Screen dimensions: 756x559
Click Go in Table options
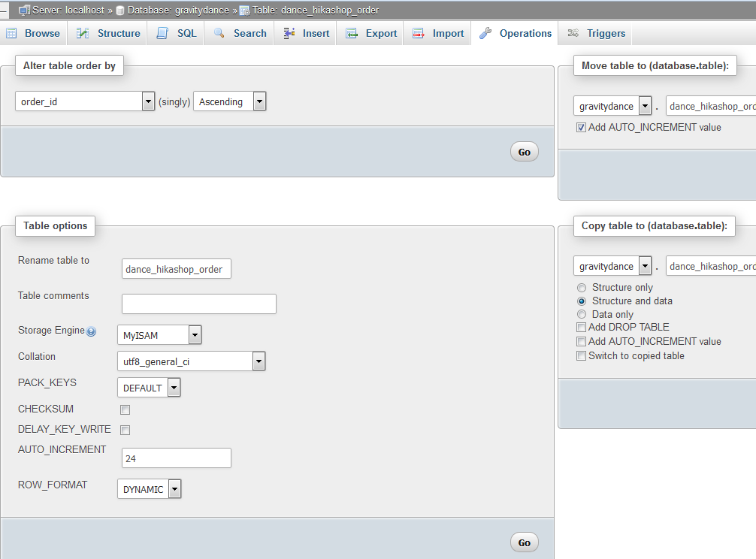tap(525, 542)
